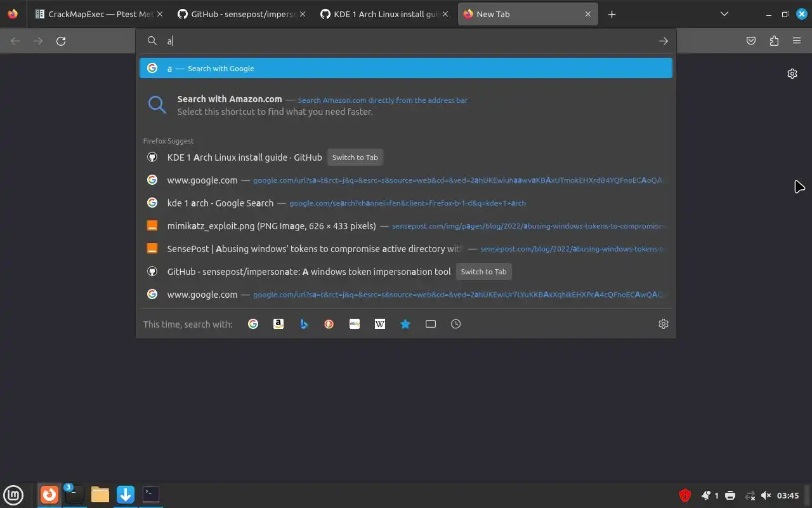
Task: Click Switch to Tab for KDE 1 Arch guide
Action: [355, 157]
